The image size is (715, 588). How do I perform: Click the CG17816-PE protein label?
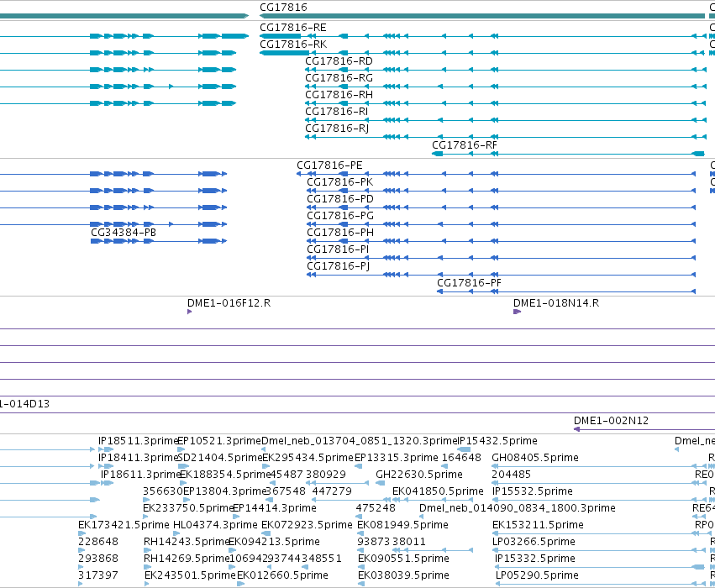coord(329,165)
